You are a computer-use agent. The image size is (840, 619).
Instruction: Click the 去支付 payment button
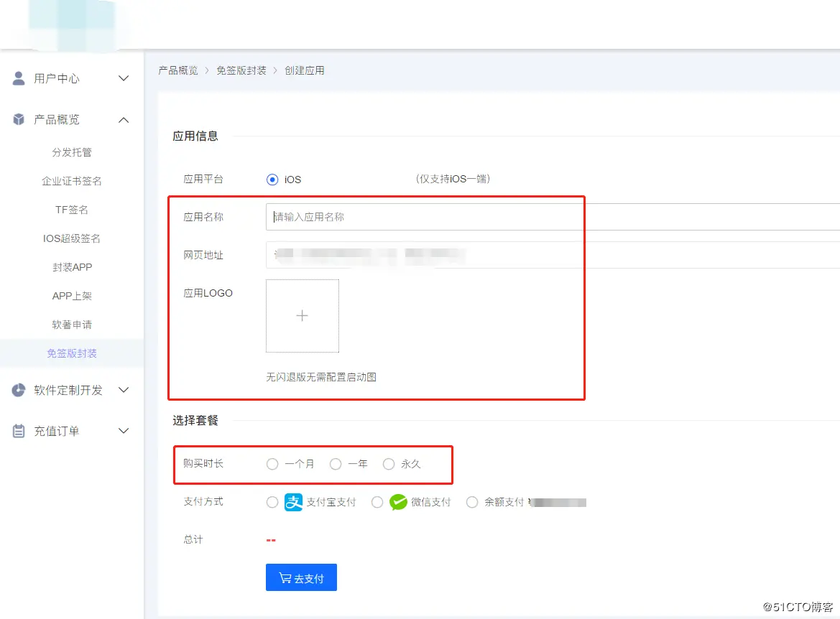pyautogui.click(x=301, y=577)
